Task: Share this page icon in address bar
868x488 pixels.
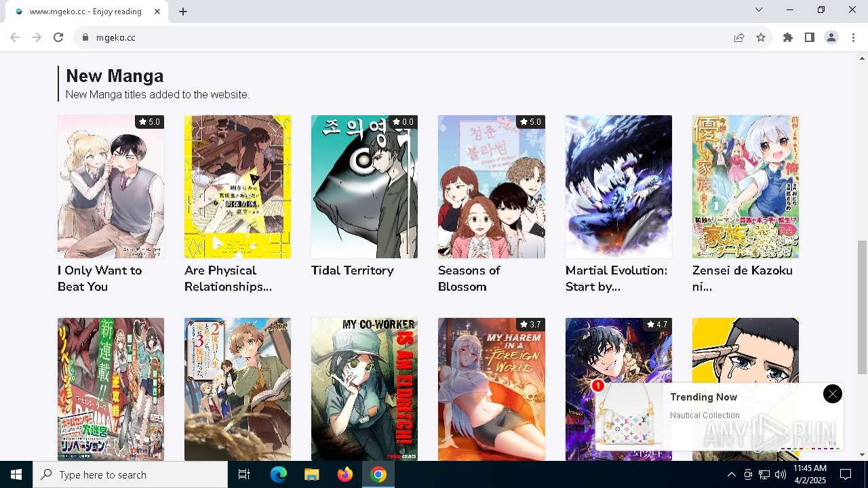Action: [739, 37]
